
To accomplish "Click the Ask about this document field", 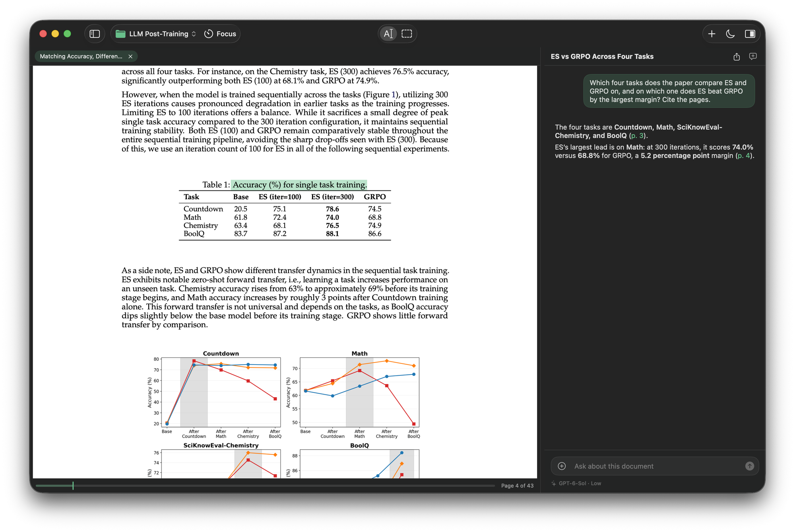I will pyautogui.click(x=654, y=466).
